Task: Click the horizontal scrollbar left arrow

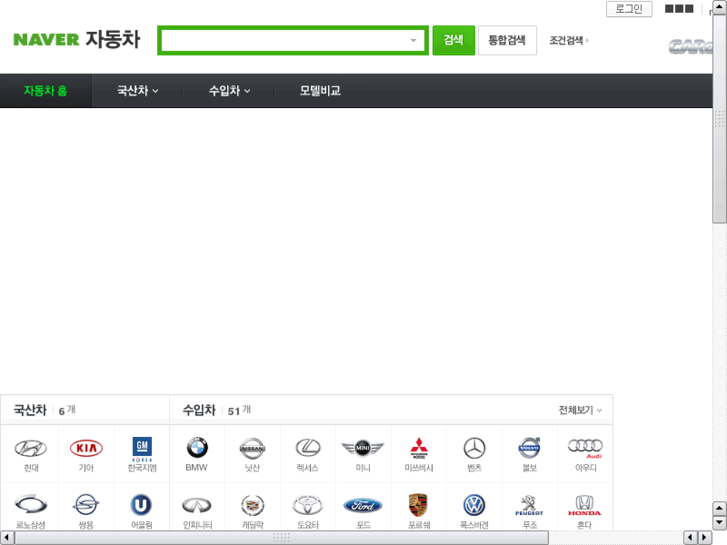Action: pyautogui.click(x=6, y=538)
